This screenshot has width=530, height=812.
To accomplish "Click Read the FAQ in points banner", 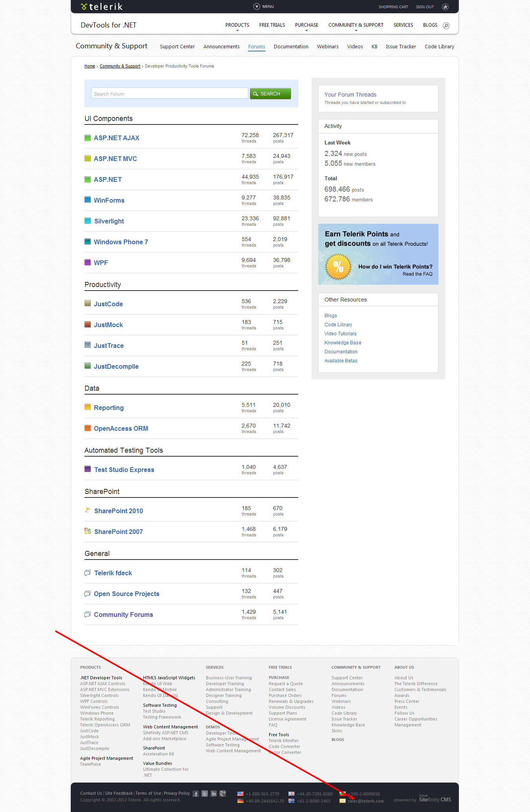I will (x=418, y=274).
